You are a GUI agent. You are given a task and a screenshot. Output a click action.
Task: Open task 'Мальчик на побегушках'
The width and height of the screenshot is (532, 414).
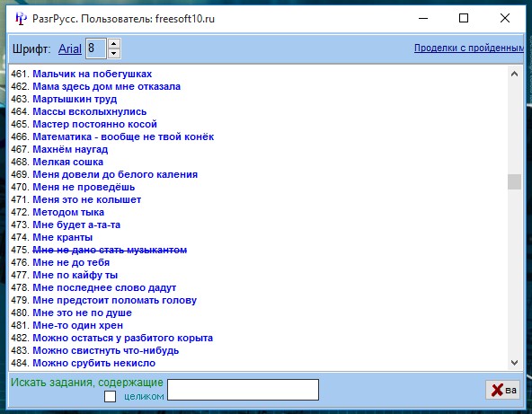click(x=92, y=74)
